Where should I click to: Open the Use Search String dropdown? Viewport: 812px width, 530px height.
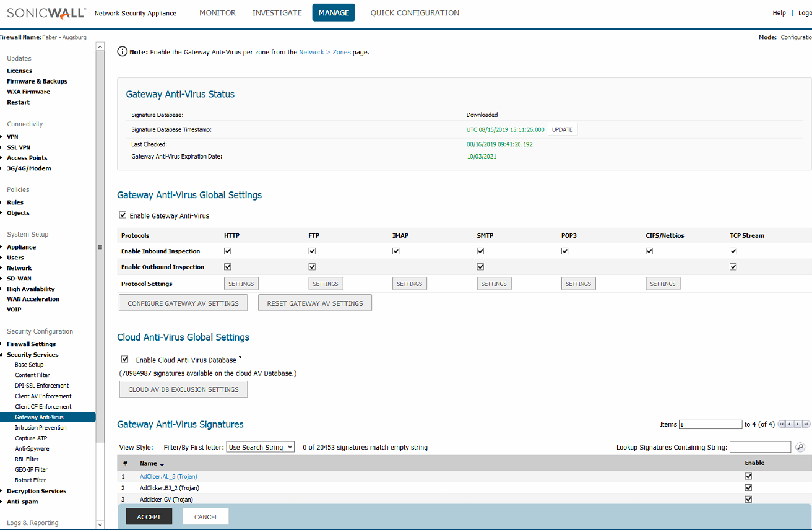tap(261, 447)
